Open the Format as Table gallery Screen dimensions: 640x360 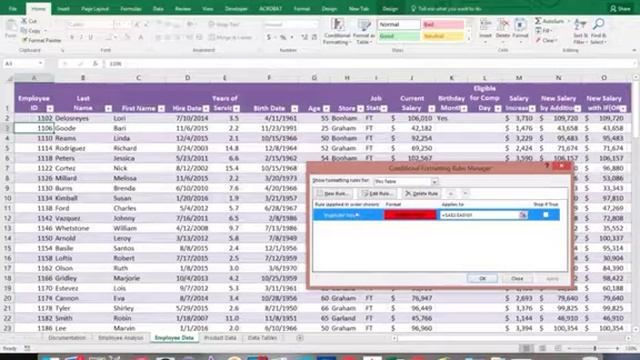coord(363,31)
